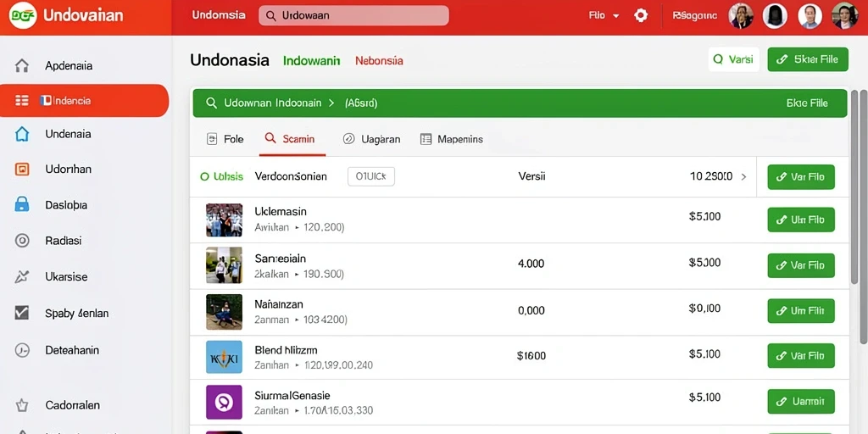Click the green button in Sameeialn row
The image size is (868, 434).
point(801,265)
